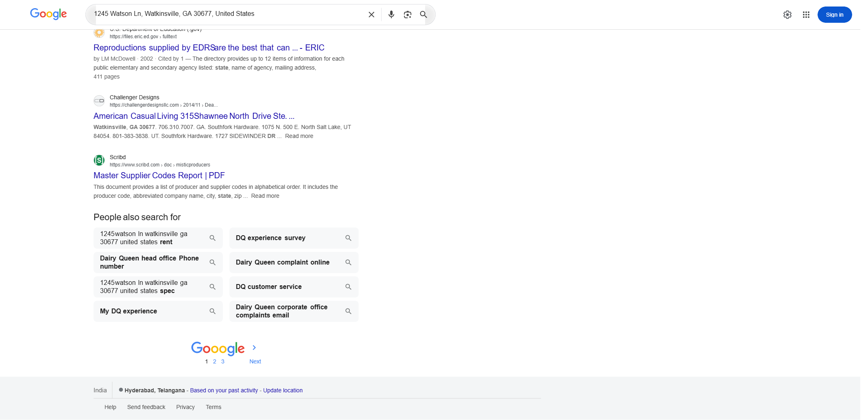Click search icon beside 'Dairy Queen complaint online'
Image resolution: width=868 pixels, height=420 pixels.
348,262
